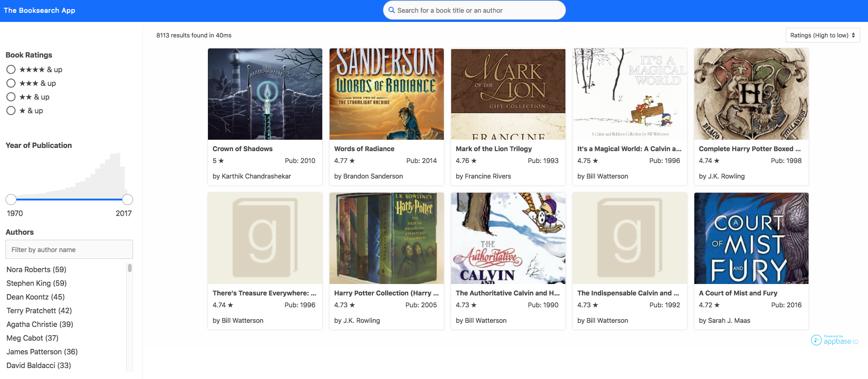Open There's Treasure Everywhere placeholder cover
868x379 pixels.
265,238
